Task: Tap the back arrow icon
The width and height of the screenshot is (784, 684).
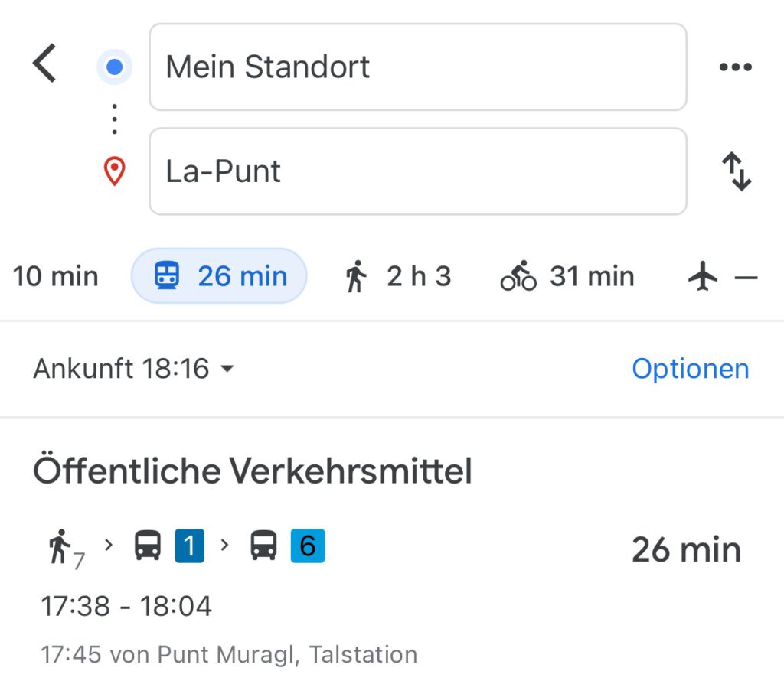Action: pos(44,63)
